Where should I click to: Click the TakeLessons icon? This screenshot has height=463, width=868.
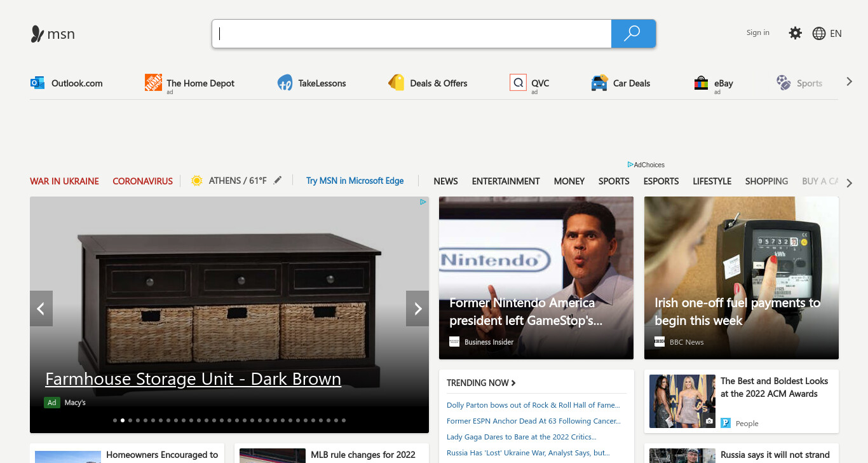pos(285,83)
